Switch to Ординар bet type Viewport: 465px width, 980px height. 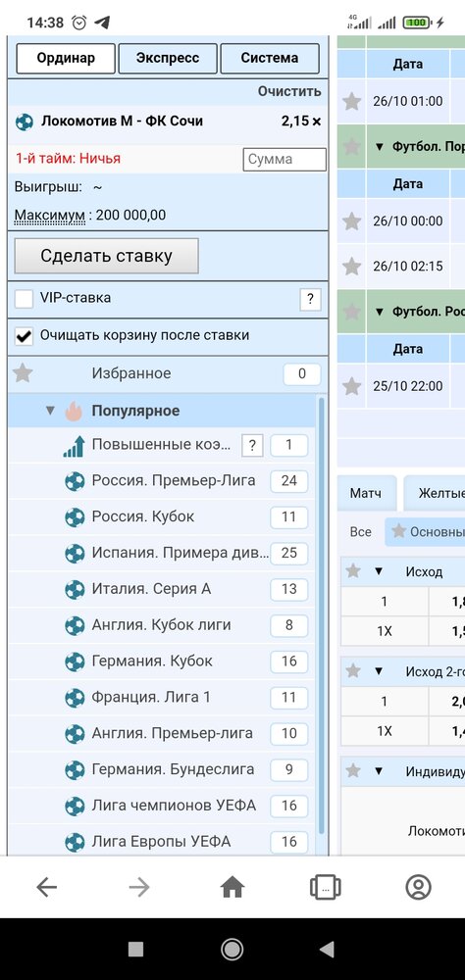[x=66, y=59]
